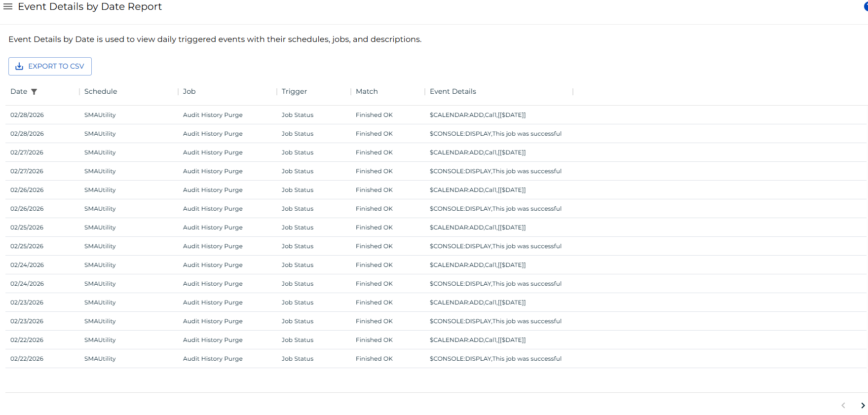Sort by the Date column header
Image resolution: width=868 pixels, height=415 pixels.
click(x=19, y=92)
